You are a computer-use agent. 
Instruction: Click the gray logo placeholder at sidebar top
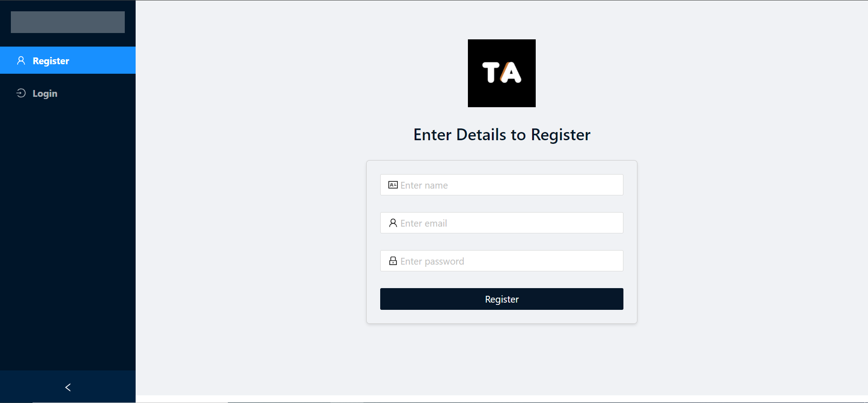click(x=67, y=22)
